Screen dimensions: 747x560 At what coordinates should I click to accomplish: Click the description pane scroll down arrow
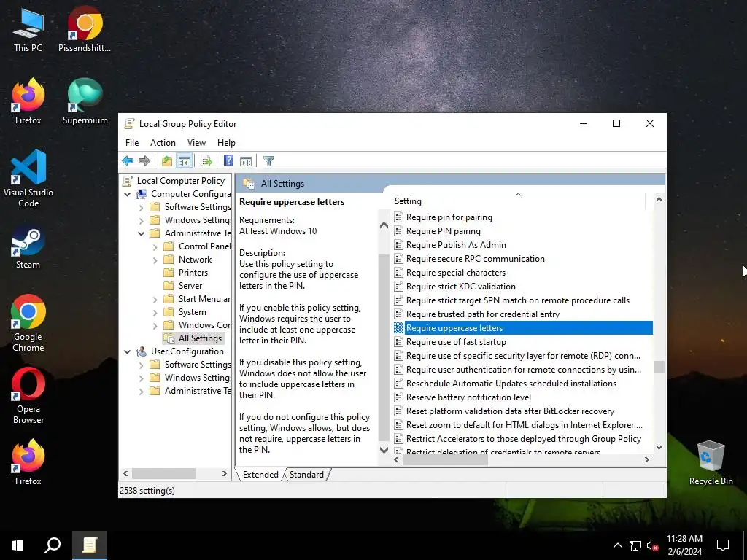pyautogui.click(x=384, y=450)
